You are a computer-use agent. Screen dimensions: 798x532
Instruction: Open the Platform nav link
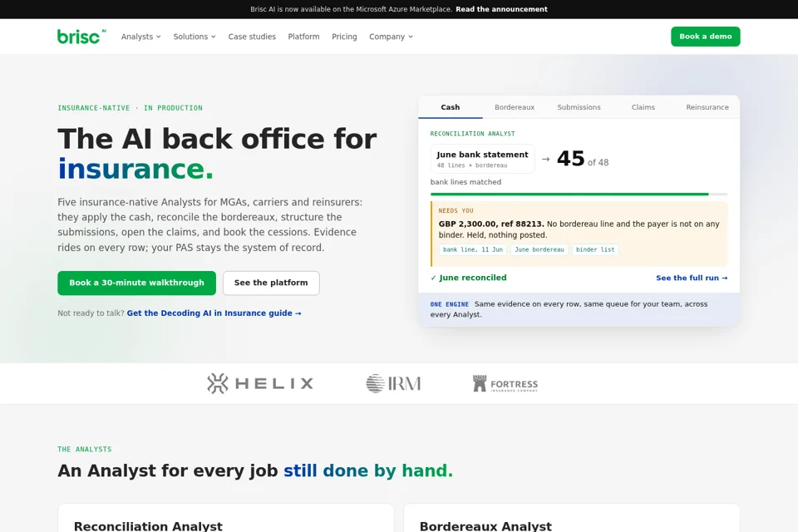(x=304, y=37)
